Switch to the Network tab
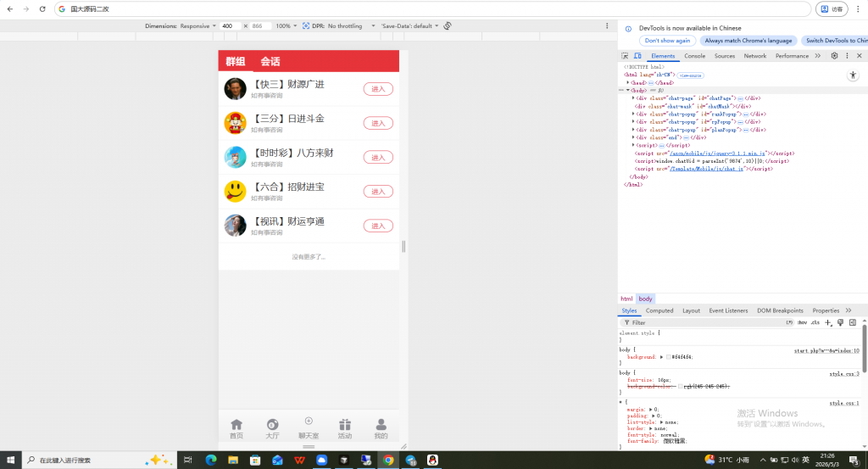 pyautogui.click(x=755, y=56)
